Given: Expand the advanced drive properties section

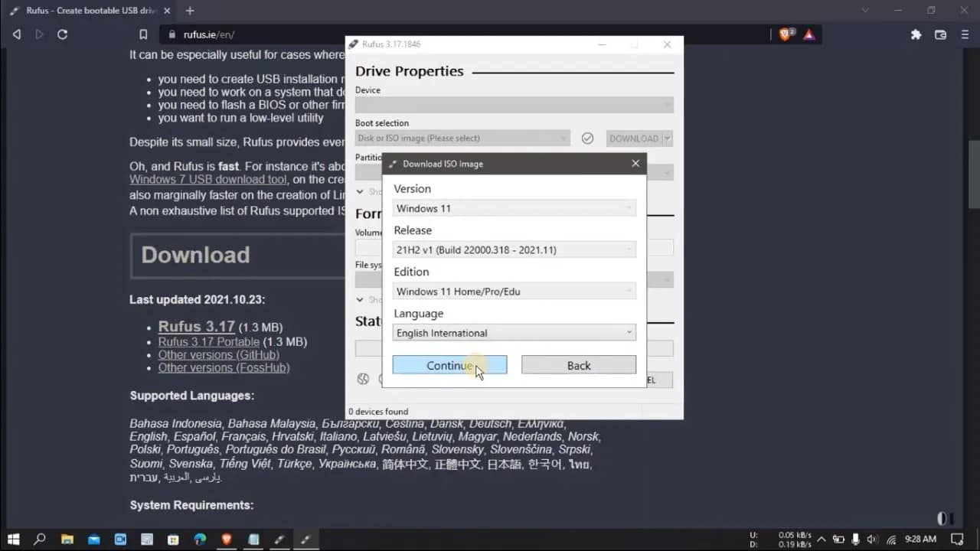Looking at the screenshot, I should pos(360,191).
